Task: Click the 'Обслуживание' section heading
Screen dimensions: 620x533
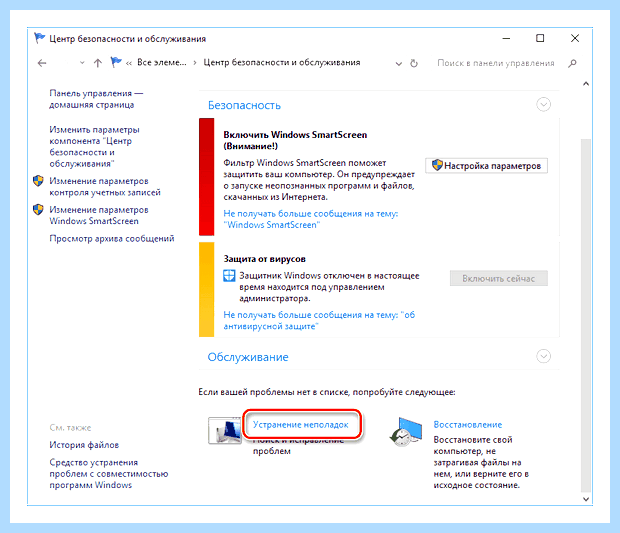Action: tap(248, 357)
